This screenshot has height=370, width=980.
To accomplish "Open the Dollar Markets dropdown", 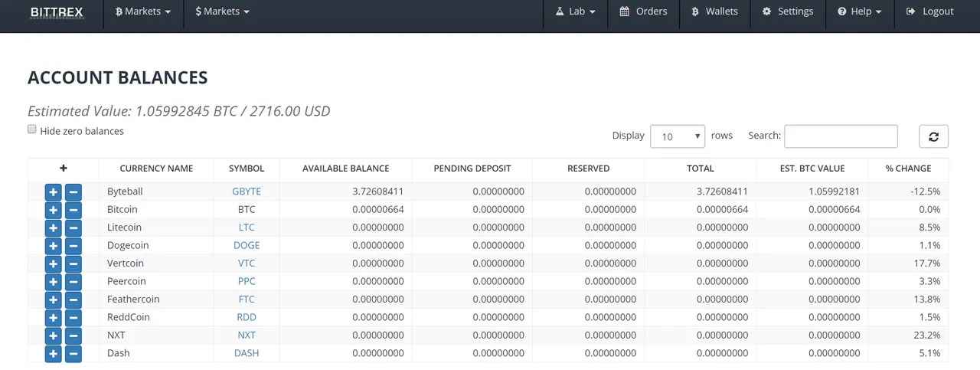I will (222, 11).
